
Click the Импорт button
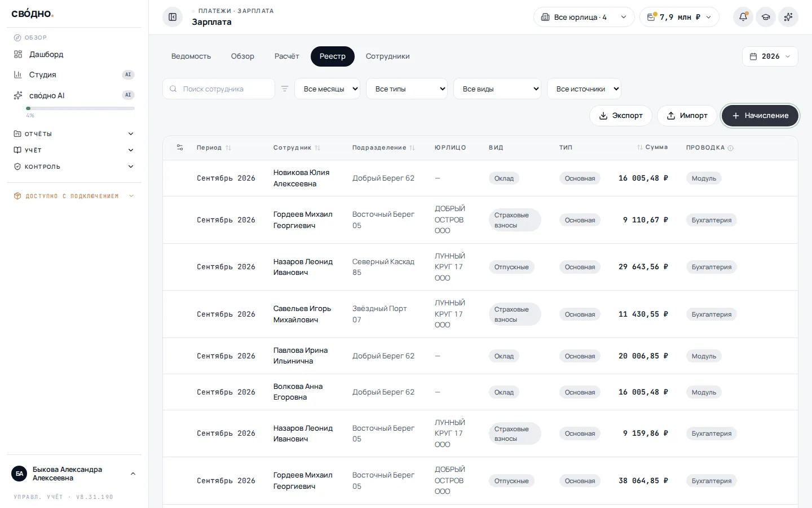(x=687, y=116)
